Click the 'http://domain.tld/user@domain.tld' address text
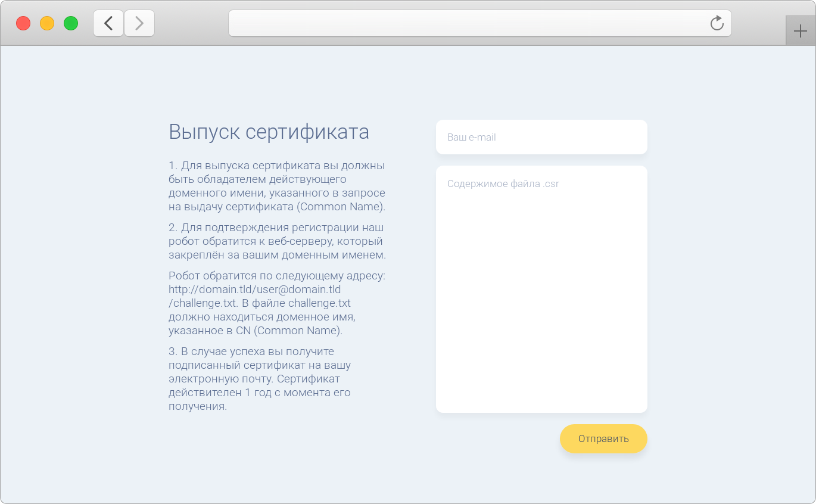 point(255,290)
